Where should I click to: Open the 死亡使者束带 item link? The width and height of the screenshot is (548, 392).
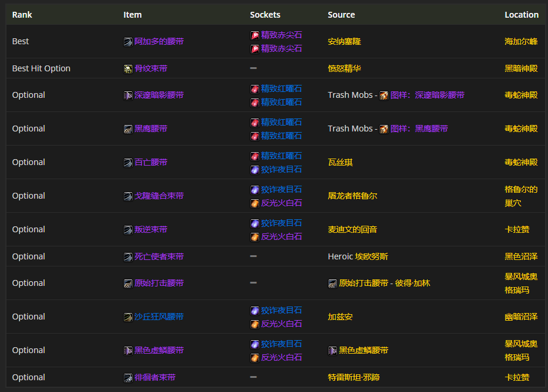click(159, 257)
